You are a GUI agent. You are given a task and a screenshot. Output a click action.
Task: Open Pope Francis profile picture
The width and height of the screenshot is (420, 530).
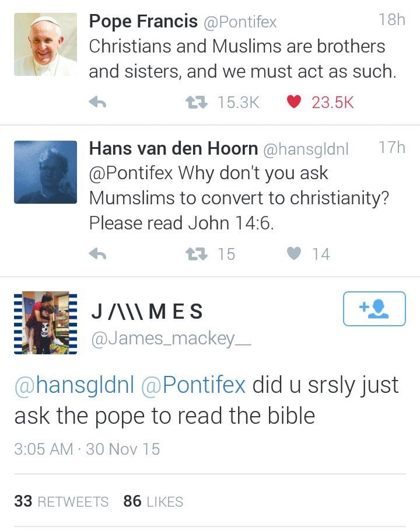pos(45,44)
